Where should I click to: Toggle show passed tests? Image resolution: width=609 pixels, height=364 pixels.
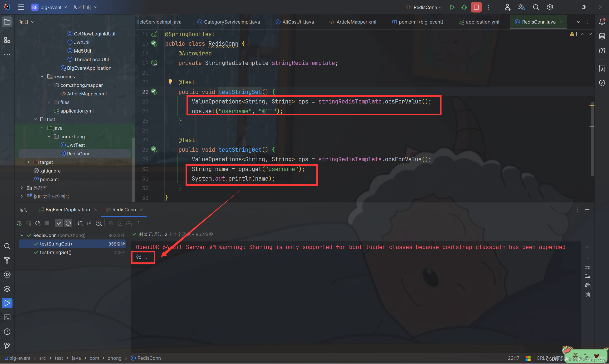click(59, 223)
